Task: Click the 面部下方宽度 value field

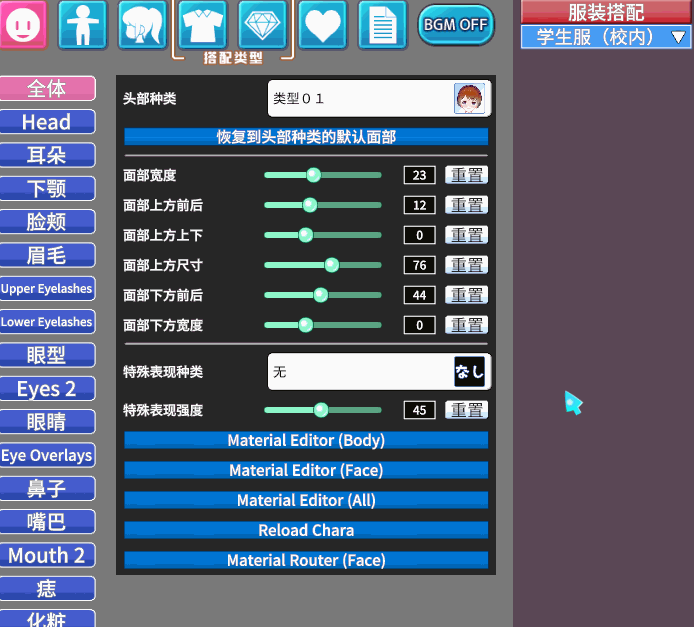Action: point(420,325)
